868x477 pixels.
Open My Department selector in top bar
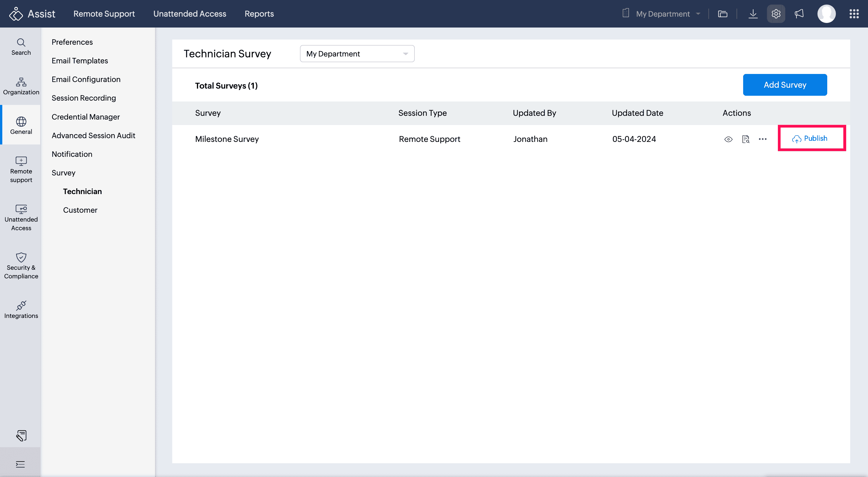coord(662,14)
